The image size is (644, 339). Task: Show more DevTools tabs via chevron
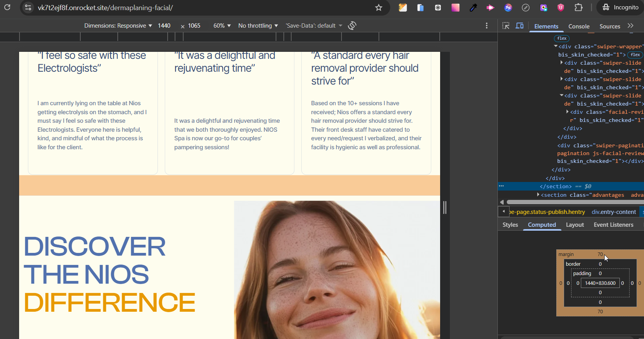point(630,26)
